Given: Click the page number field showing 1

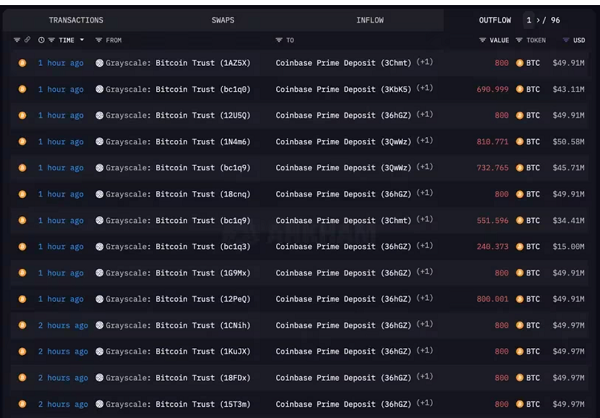Looking at the screenshot, I should (530, 20).
